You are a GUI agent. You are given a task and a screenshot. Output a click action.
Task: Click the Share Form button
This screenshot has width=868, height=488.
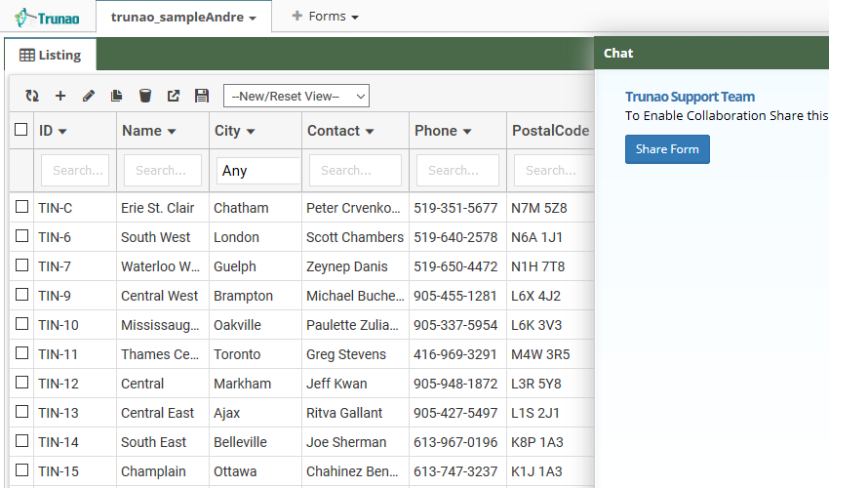pos(667,149)
